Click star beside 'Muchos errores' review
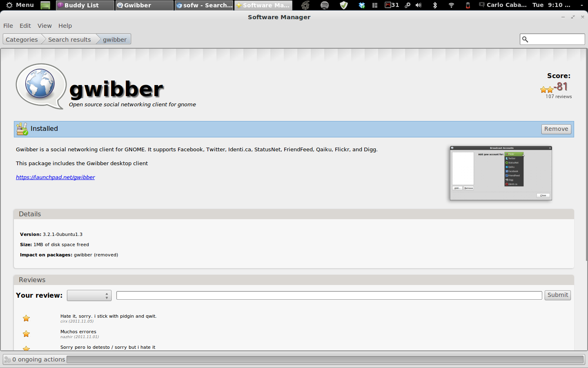Image resolution: width=588 pixels, height=368 pixels. 27,334
